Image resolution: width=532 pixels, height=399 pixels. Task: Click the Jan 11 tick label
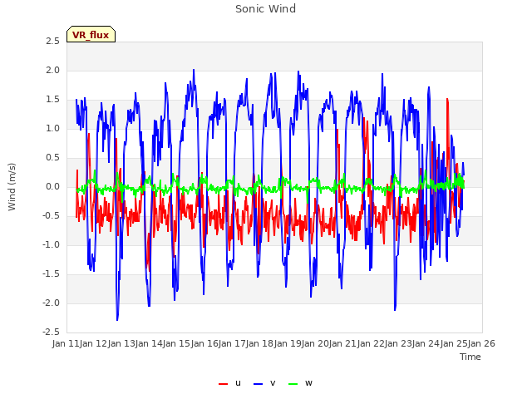(66, 343)
